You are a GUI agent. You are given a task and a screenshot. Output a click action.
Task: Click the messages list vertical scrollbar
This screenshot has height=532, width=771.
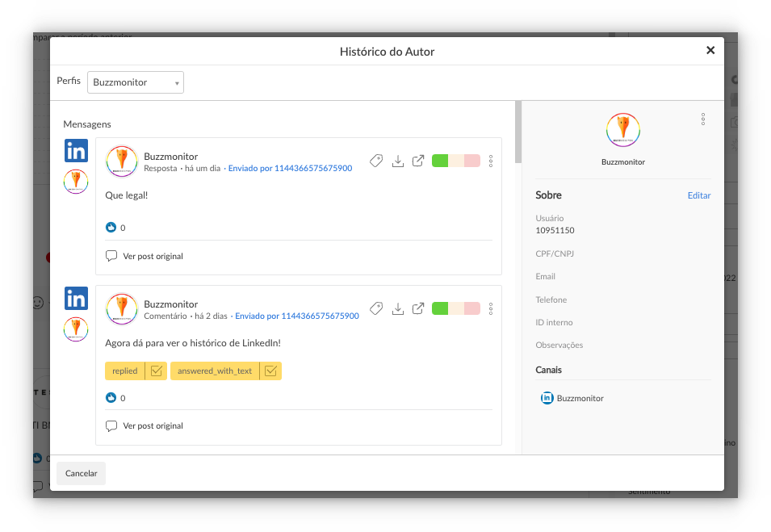pyautogui.click(x=517, y=133)
